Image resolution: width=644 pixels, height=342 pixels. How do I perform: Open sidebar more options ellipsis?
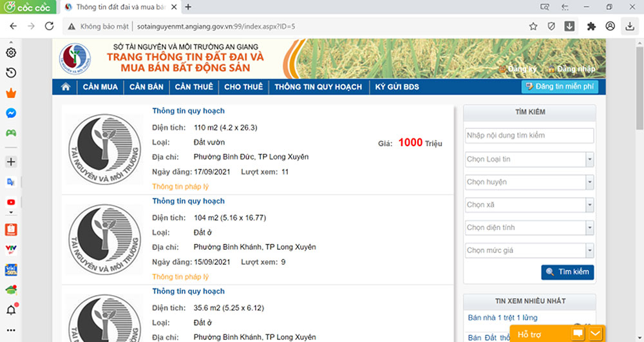coord(11,330)
